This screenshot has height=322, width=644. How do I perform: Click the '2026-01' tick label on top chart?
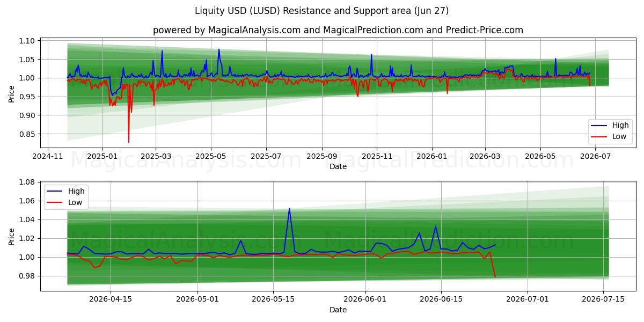point(432,156)
